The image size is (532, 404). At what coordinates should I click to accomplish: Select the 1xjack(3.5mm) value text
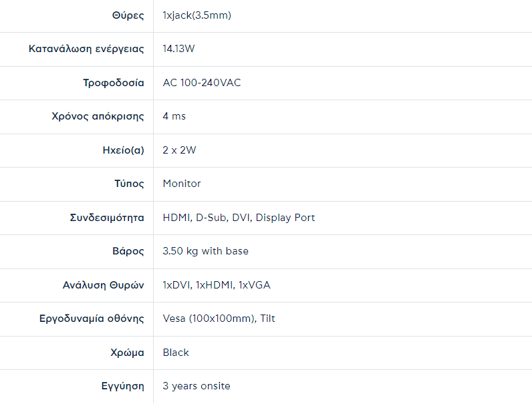point(196,15)
